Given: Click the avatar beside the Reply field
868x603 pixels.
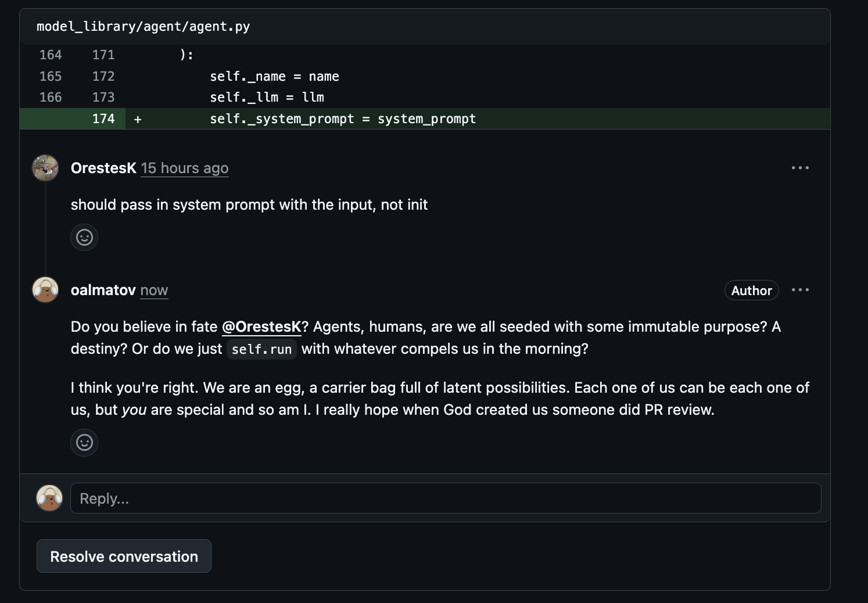Looking at the screenshot, I should (x=49, y=498).
